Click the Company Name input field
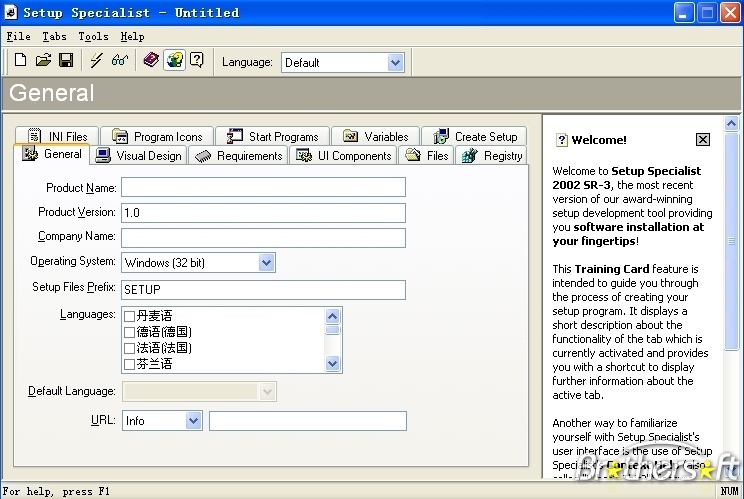 coord(263,238)
